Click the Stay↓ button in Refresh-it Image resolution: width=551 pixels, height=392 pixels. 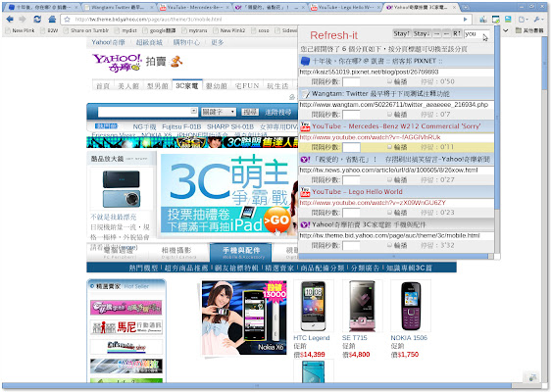click(422, 33)
